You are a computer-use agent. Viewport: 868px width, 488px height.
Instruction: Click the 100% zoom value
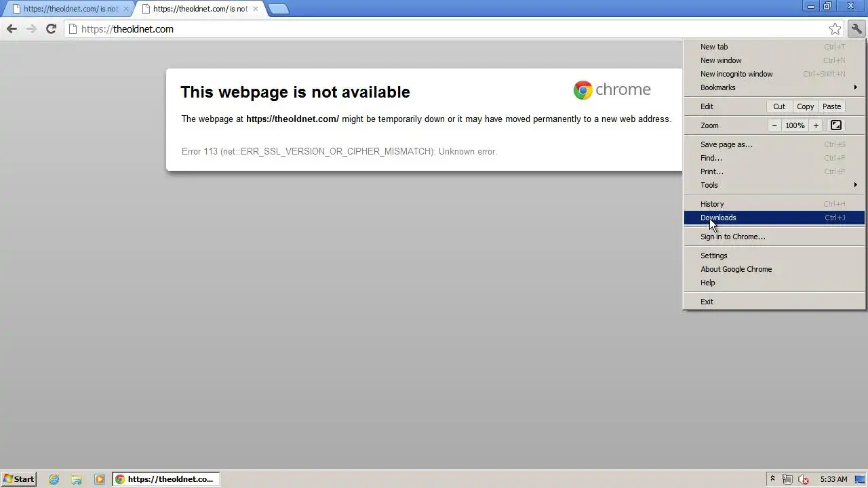point(795,125)
